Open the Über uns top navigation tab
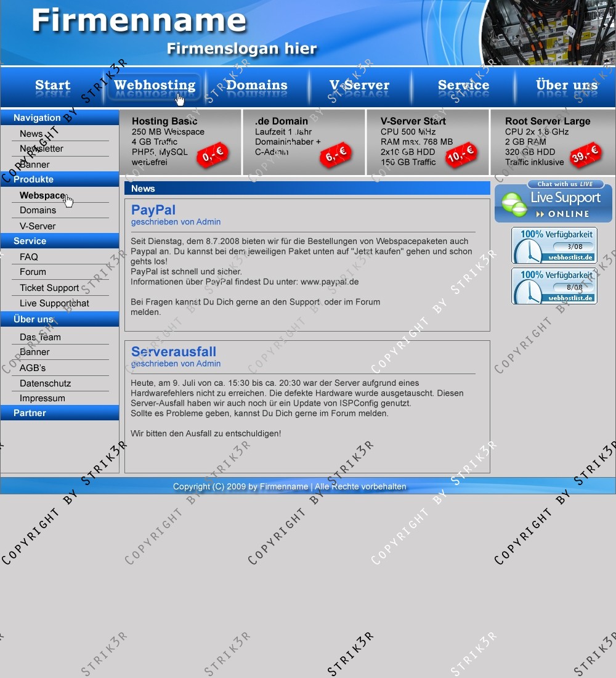Viewport: 616px width, 678px height. click(x=567, y=85)
